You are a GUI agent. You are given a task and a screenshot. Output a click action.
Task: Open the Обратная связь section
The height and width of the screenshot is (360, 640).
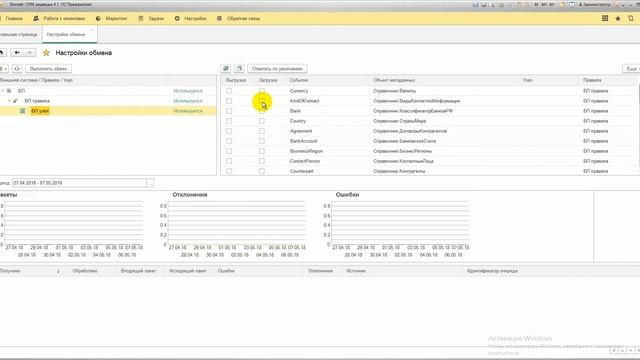click(x=238, y=18)
